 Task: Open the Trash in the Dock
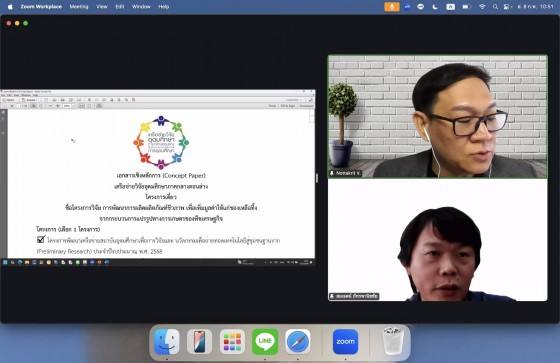pyautogui.click(x=393, y=342)
